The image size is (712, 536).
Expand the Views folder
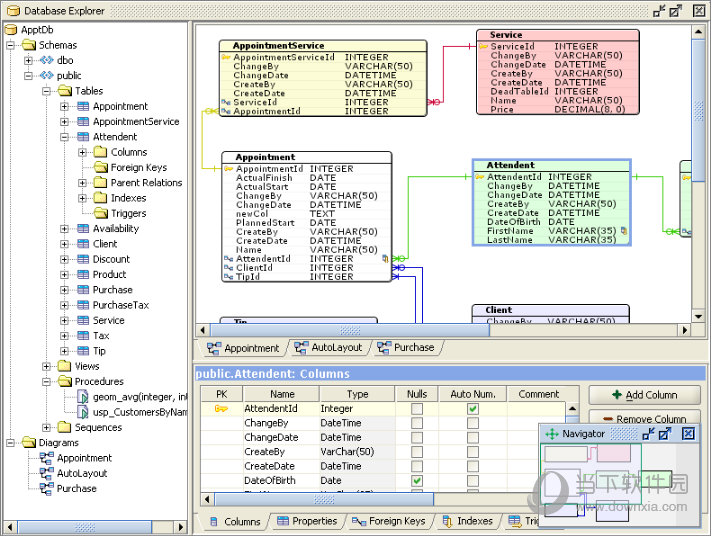pos(46,366)
